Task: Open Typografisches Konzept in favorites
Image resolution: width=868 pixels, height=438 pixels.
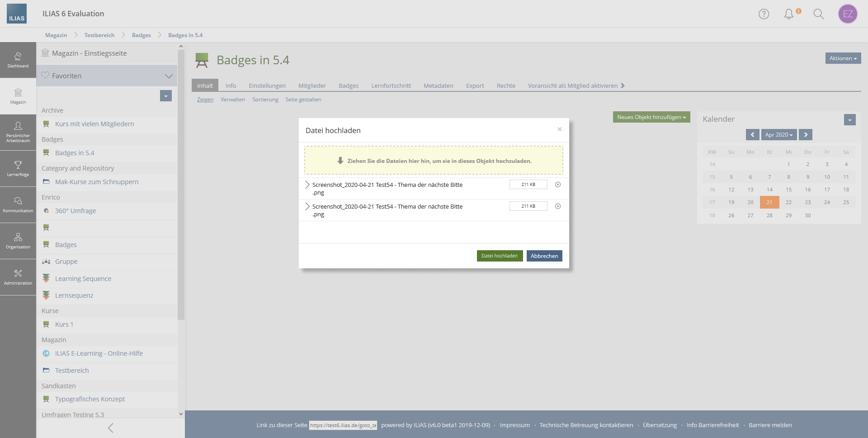Action: click(90, 399)
